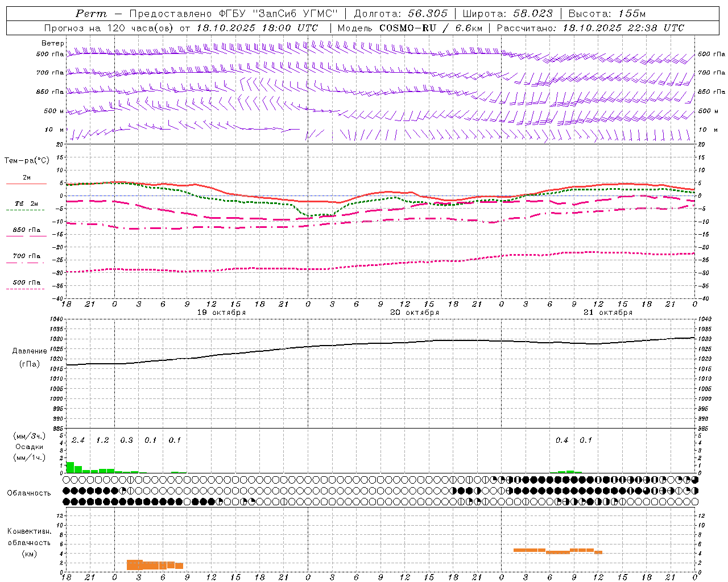Click the '2м' red line legend entry
This screenshot has height=582, width=728.
(x=27, y=178)
